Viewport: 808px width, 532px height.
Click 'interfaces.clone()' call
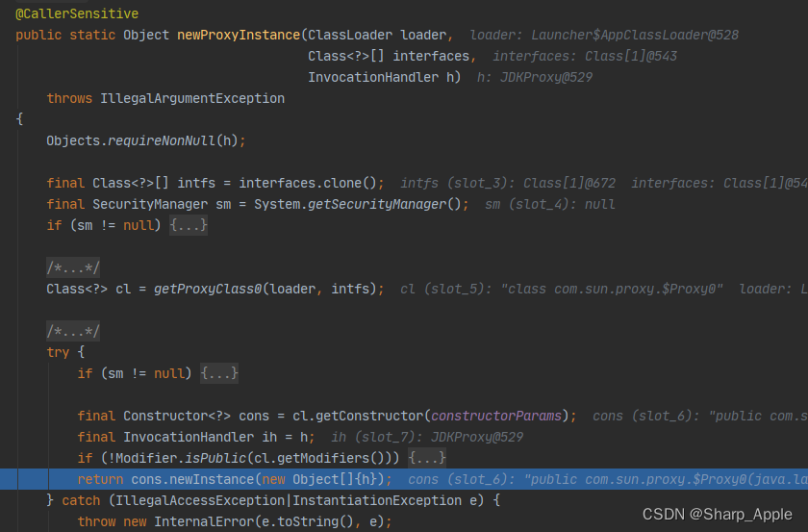coord(308,183)
